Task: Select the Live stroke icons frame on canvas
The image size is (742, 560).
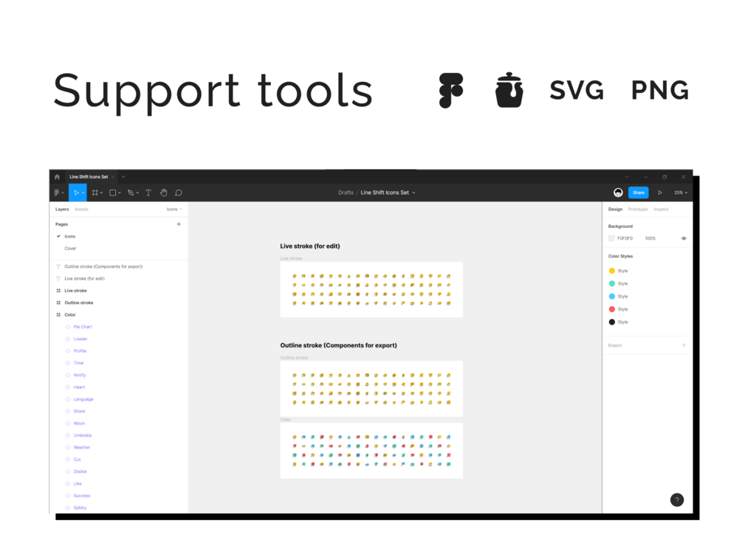Action: coord(371,289)
